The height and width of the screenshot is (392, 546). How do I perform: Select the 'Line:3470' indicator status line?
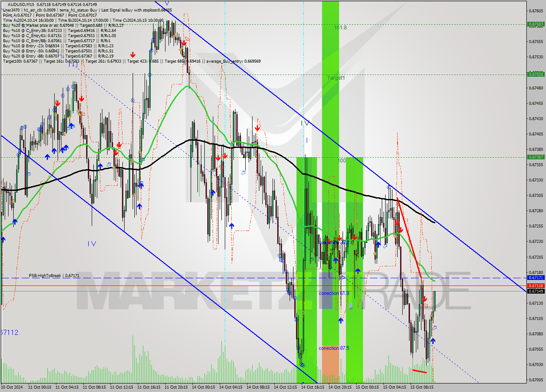point(87,10)
